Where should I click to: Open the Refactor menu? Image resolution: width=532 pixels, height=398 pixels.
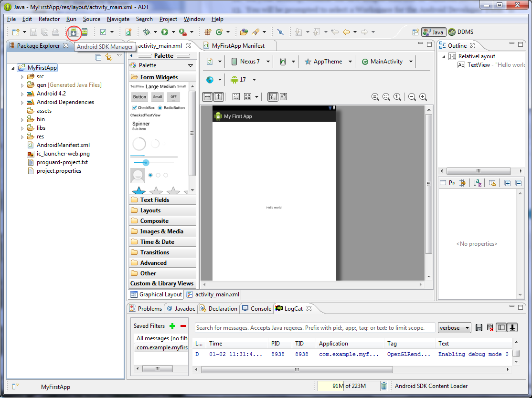[x=49, y=19]
